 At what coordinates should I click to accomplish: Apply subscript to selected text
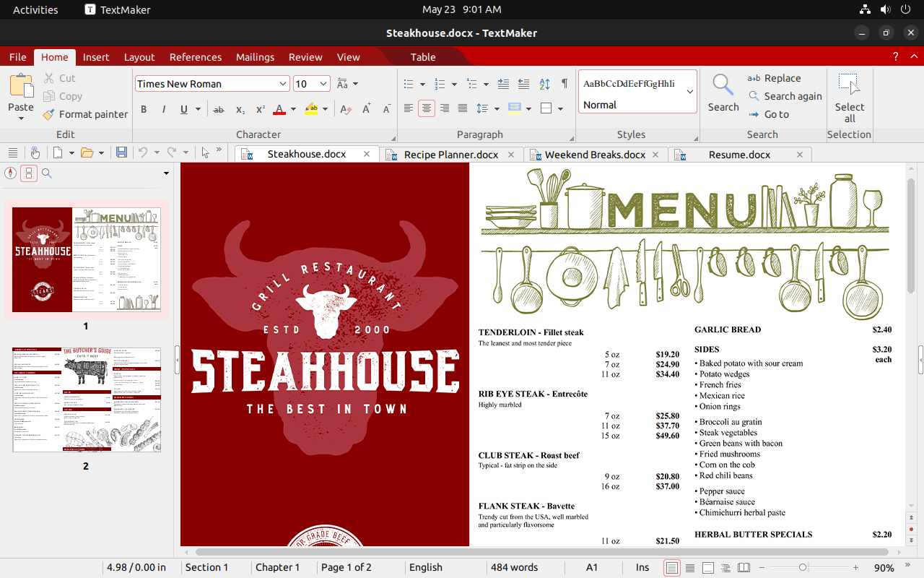pyautogui.click(x=239, y=110)
